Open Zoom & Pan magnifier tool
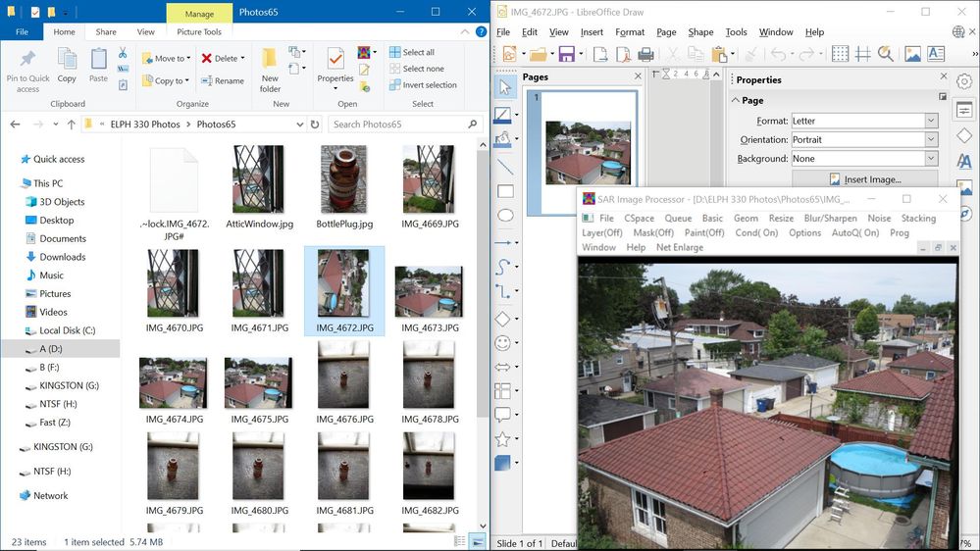Image resolution: width=980 pixels, height=551 pixels. point(885,55)
